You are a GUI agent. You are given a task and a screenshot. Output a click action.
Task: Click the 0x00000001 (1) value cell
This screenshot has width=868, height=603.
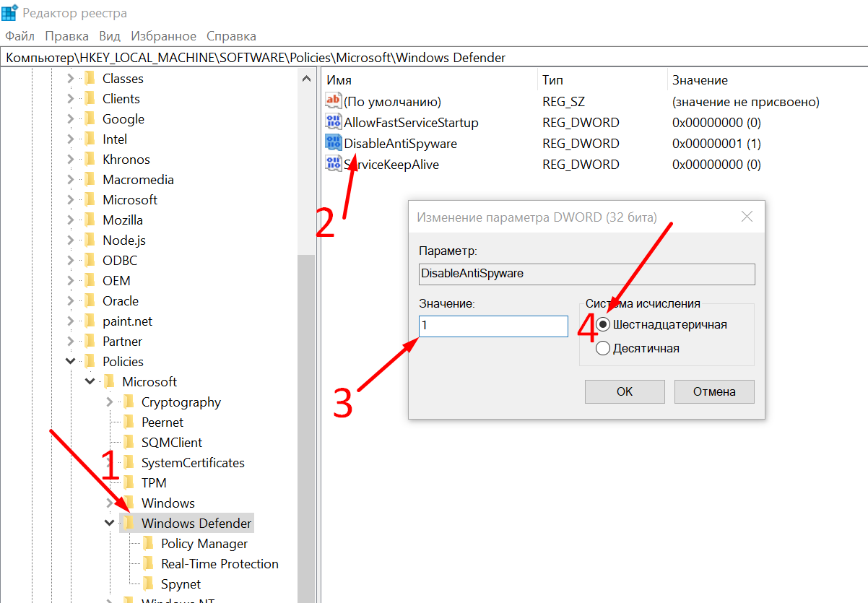click(x=716, y=144)
